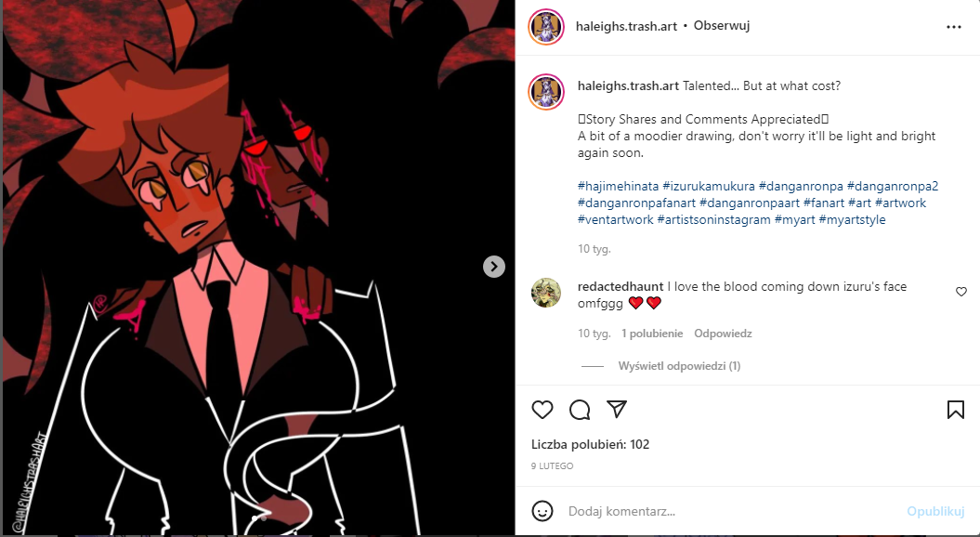Open redactedhaunt's profile avatar

[546, 293]
